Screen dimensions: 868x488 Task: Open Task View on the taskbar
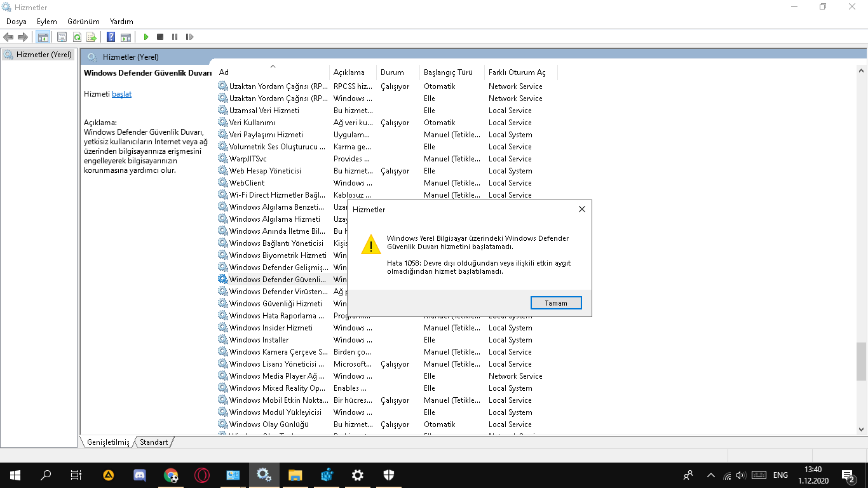click(x=76, y=475)
